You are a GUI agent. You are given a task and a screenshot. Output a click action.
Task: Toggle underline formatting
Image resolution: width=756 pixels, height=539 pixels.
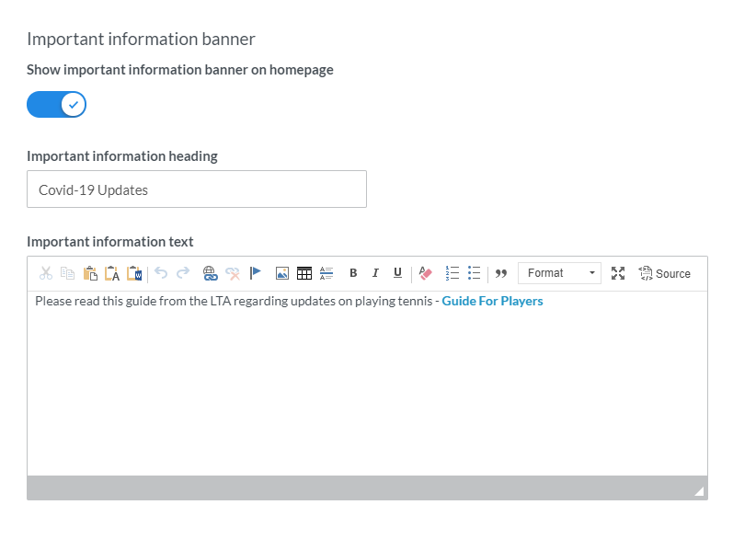[x=397, y=273]
